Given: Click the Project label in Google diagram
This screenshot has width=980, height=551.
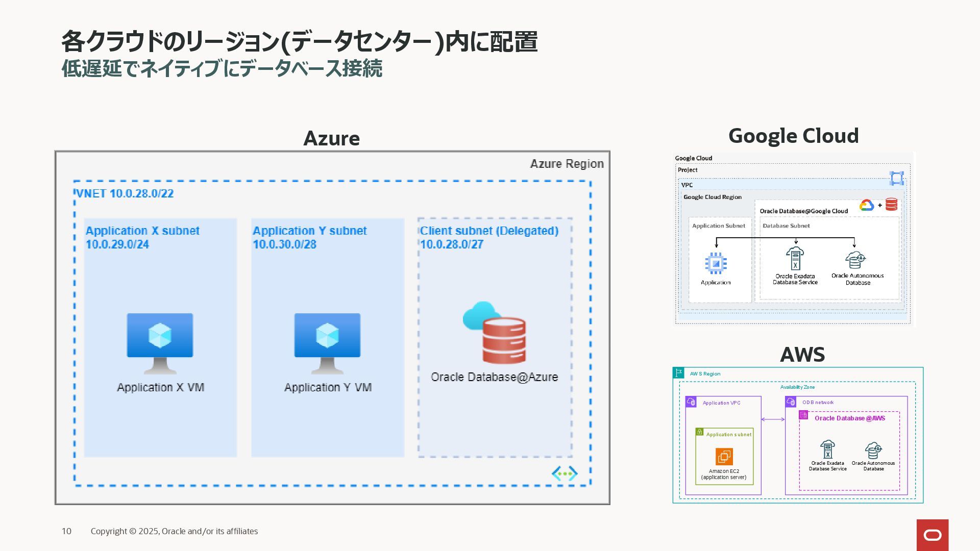Looking at the screenshot, I should point(688,170).
